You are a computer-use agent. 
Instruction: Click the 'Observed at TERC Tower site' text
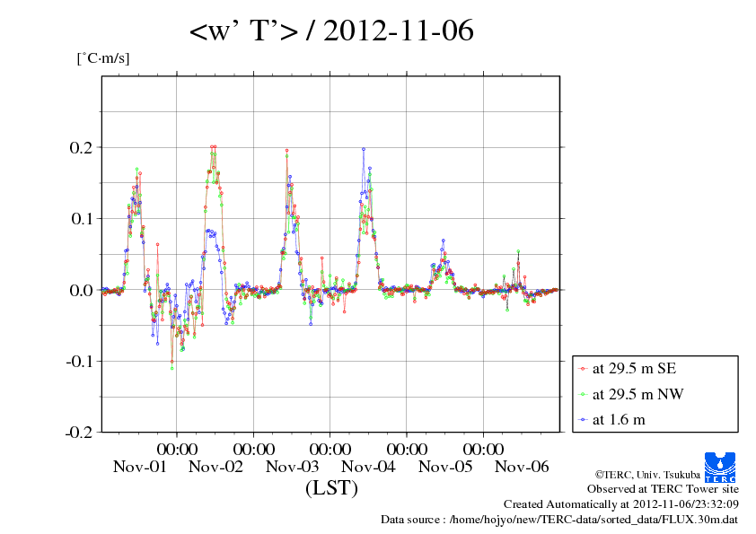pyautogui.click(x=663, y=489)
